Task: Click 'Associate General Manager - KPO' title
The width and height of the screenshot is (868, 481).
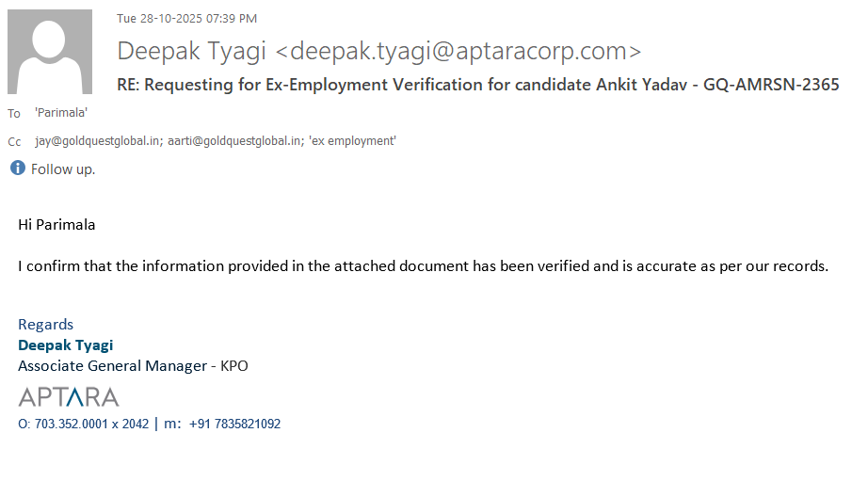Action: pos(133,365)
